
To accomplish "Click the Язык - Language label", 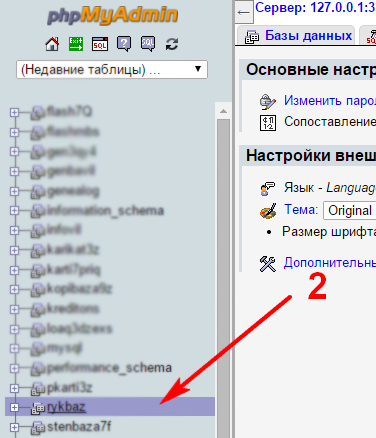I will click(330, 188).
